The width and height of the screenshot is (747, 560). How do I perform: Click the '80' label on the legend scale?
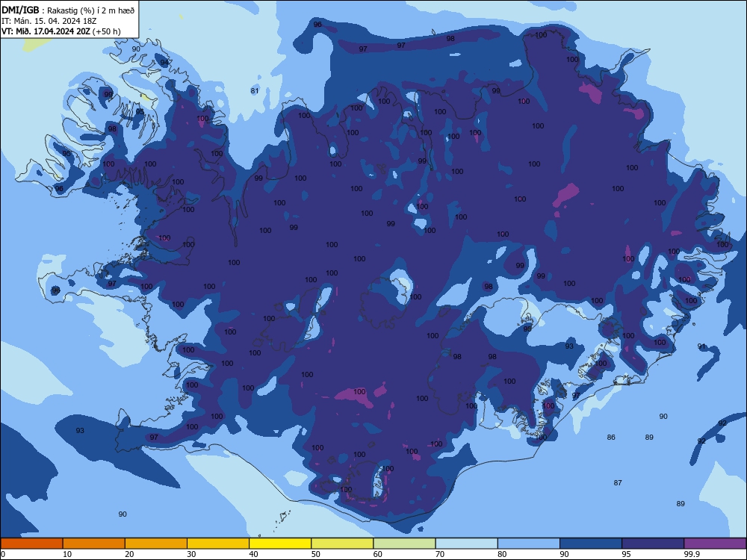502,554
